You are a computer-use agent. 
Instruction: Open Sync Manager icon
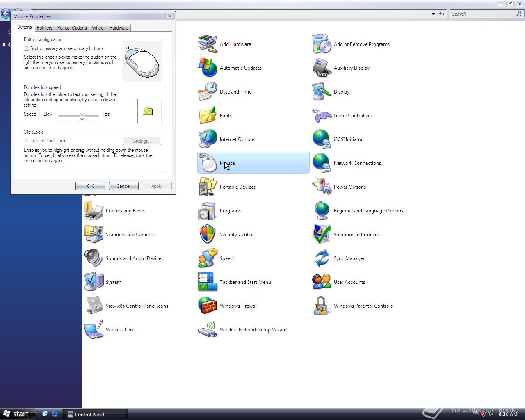[x=322, y=258]
